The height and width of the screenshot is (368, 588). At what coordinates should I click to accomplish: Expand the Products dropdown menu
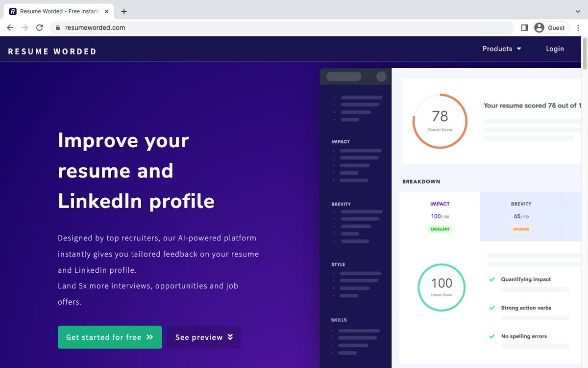(x=502, y=49)
